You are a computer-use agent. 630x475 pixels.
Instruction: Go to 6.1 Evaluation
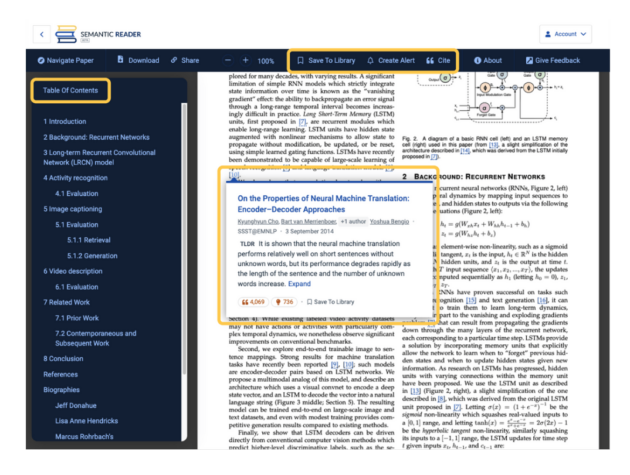click(x=77, y=287)
